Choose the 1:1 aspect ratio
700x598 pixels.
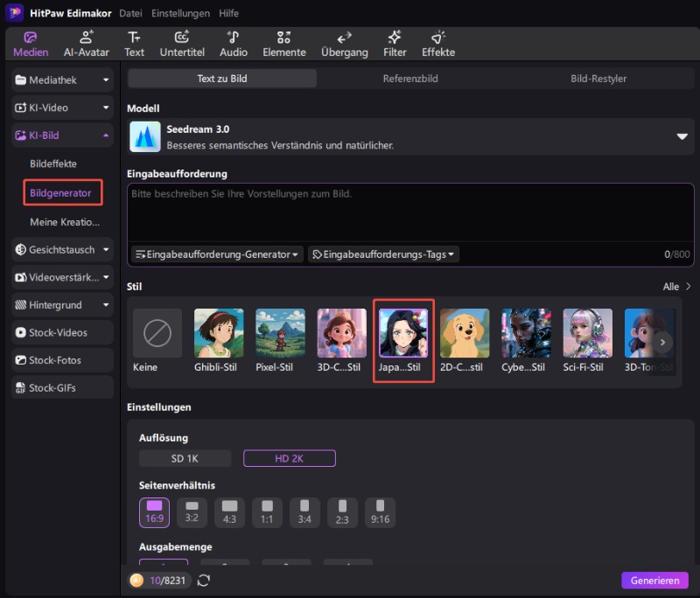pyautogui.click(x=268, y=511)
